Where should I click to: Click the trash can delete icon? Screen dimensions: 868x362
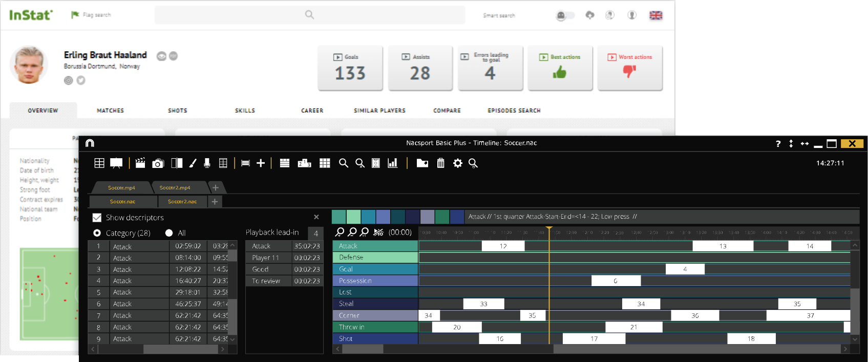click(x=440, y=163)
